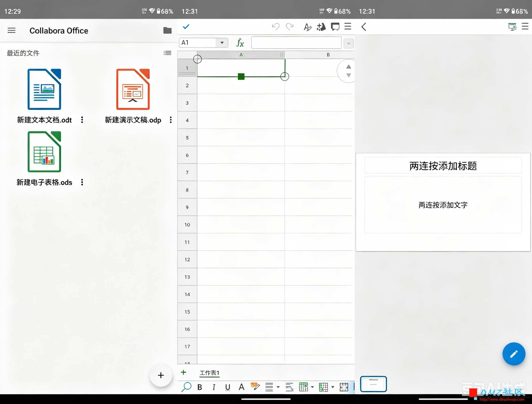This screenshot has width=532, height=404.
Task: Open the insert columns dropdown
Action: click(333, 387)
